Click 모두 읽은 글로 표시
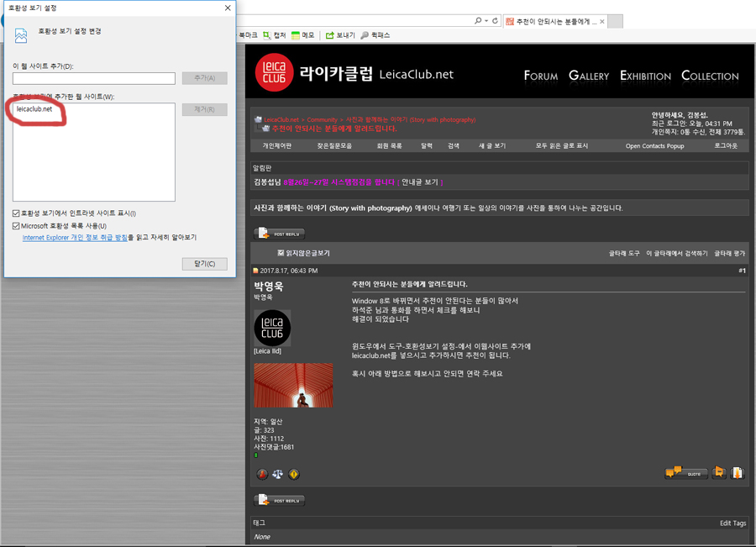756x547 pixels. point(562,145)
